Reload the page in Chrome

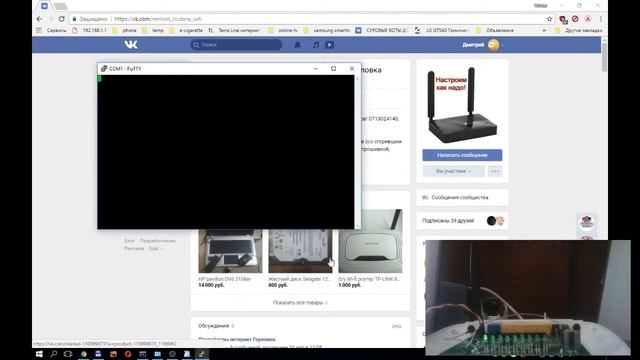coord(61,19)
